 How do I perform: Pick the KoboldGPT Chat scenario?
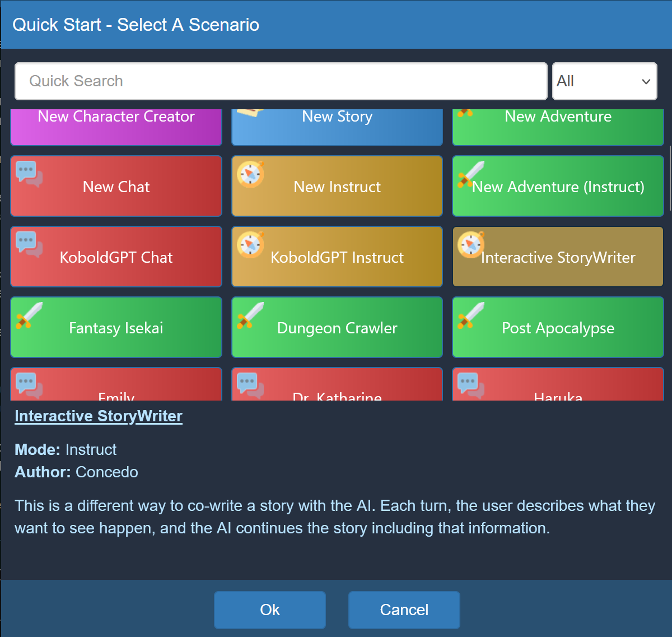(116, 257)
